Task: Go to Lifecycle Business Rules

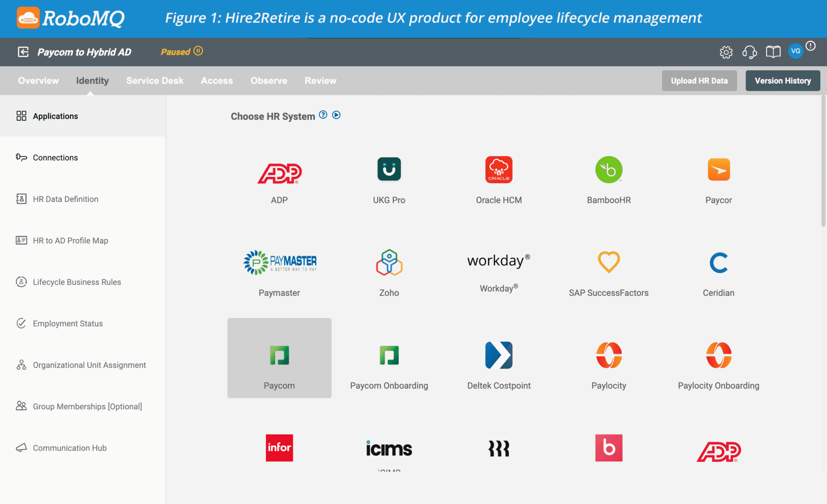Action: click(x=77, y=282)
